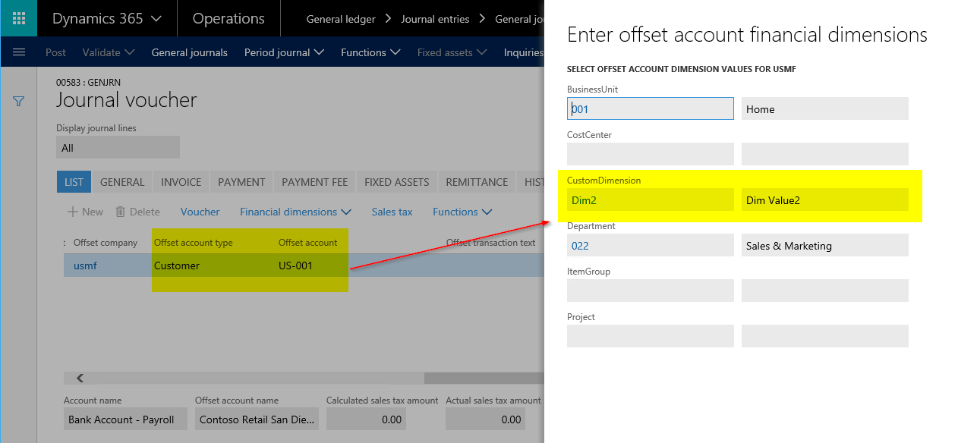Viewport: 980px width, 443px height.
Task: Open the Inquiries menu
Action: pos(524,52)
